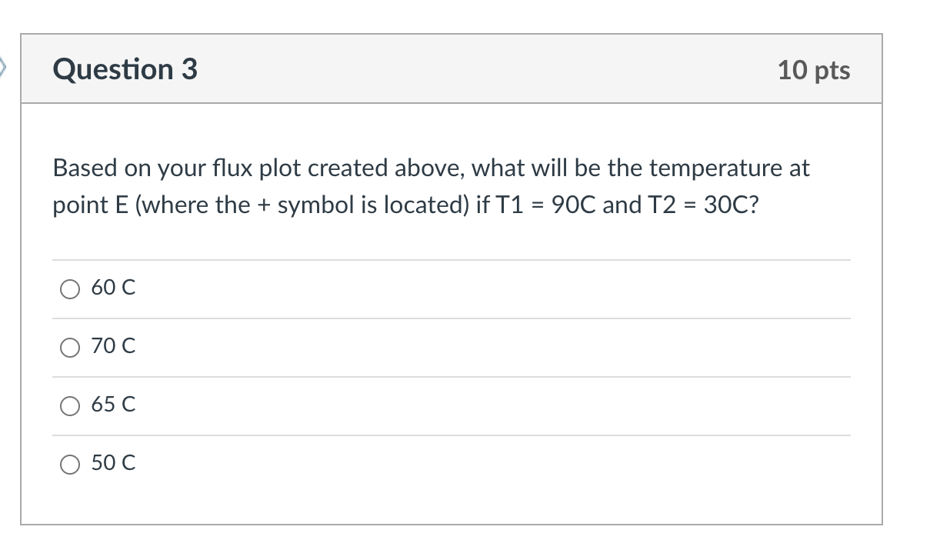Select the 60 C radio button
This screenshot has height=560, width=940.
coord(70,288)
